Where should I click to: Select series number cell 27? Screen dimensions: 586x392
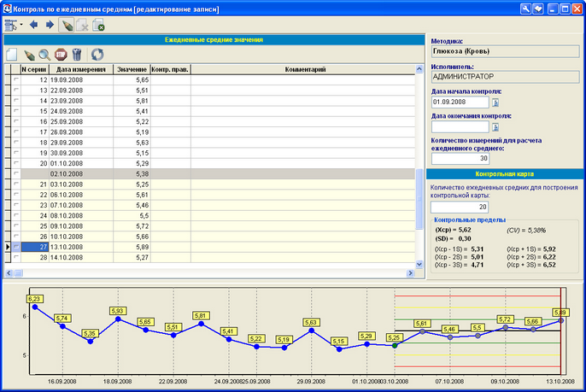click(34, 247)
